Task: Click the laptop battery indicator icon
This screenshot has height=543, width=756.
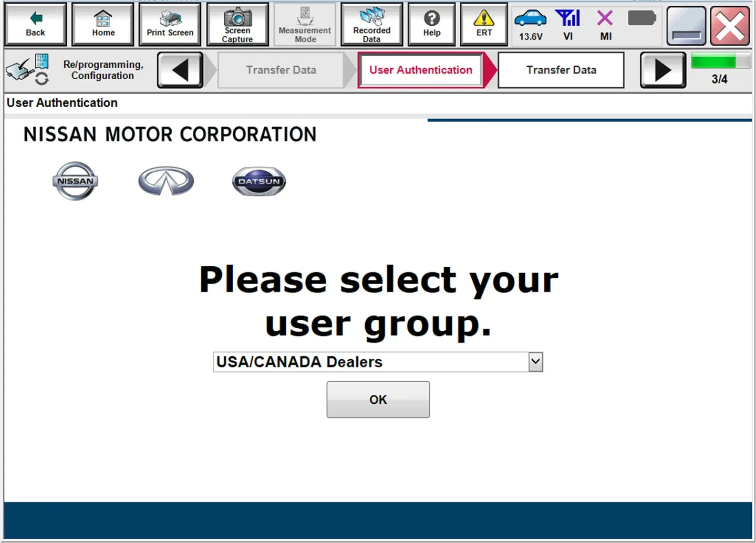Action: pos(642,18)
